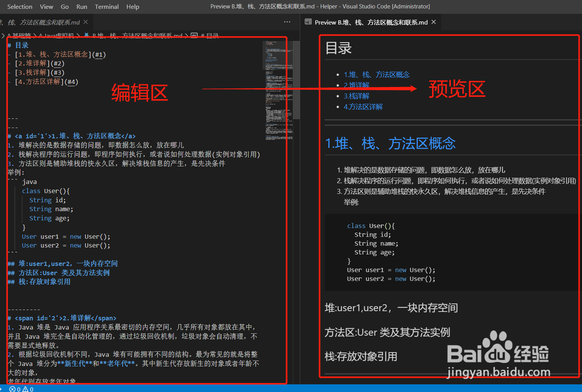Click preview heading '堆:user1,user2, 一块内存空间'

pos(391,308)
